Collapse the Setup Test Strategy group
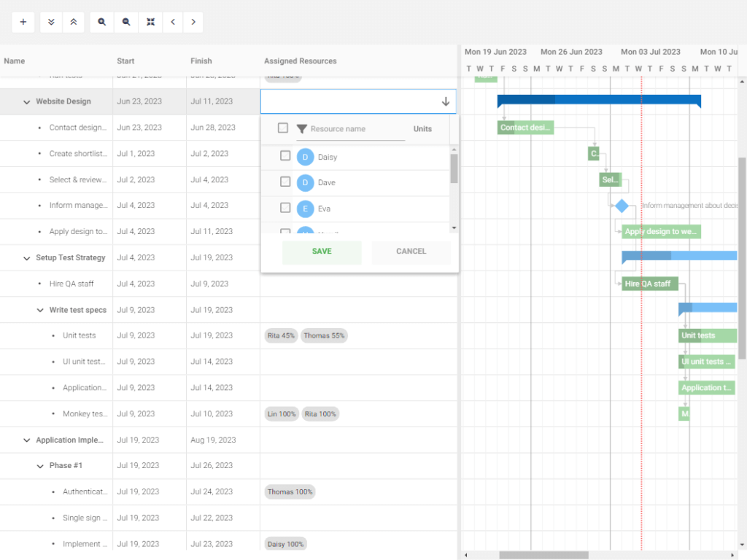 tap(27, 258)
